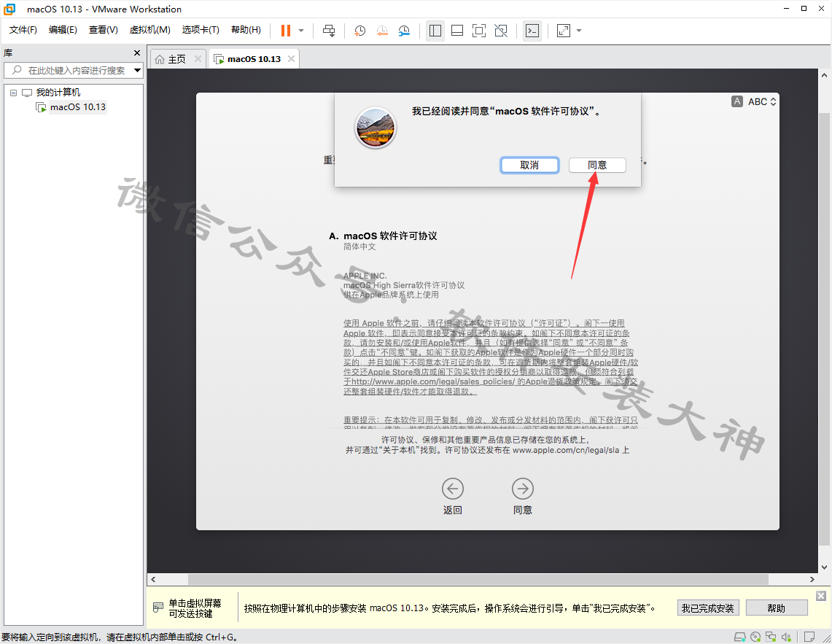Open the 帮助(H) menu
The image size is (832, 644).
[246, 30]
